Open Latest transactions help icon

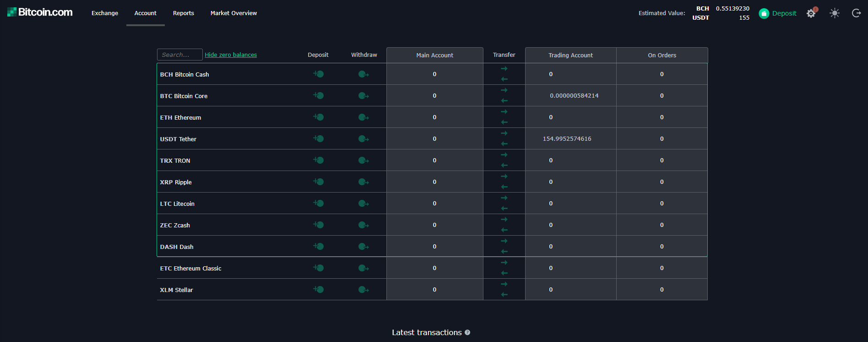pyautogui.click(x=467, y=333)
